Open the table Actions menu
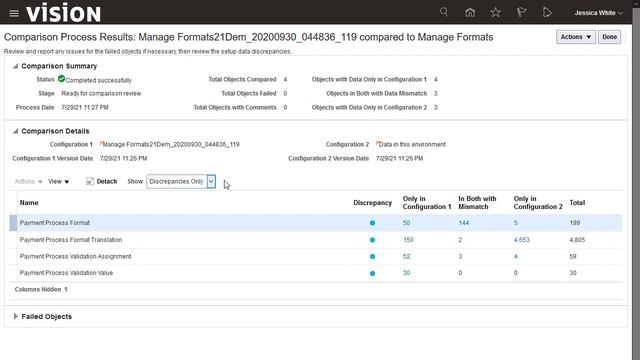 (x=28, y=182)
